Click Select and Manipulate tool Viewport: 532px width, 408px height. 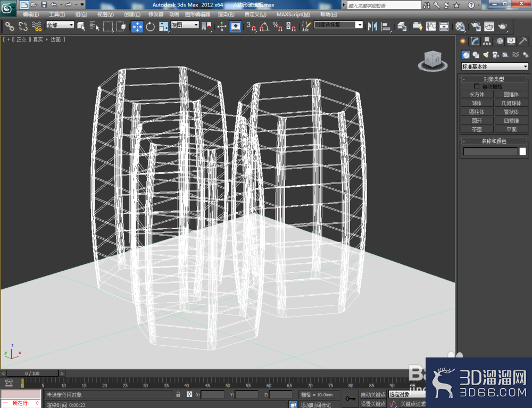(x=222, y=27)
